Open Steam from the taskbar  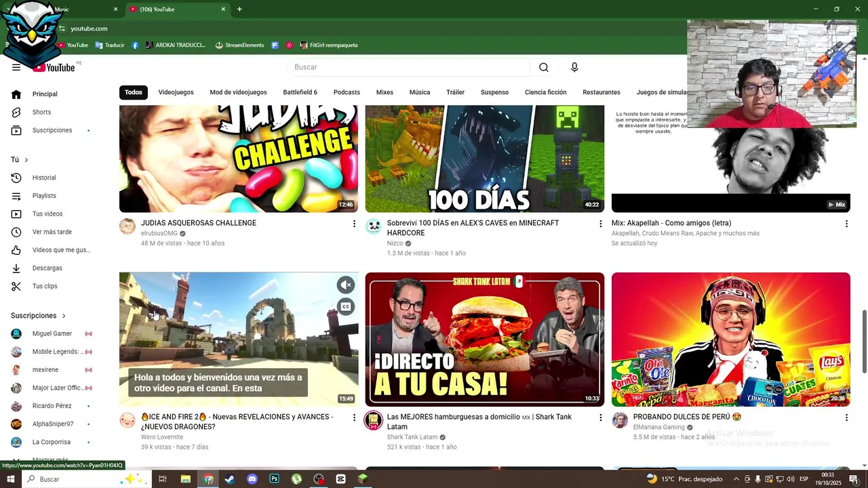click(230, 479)
